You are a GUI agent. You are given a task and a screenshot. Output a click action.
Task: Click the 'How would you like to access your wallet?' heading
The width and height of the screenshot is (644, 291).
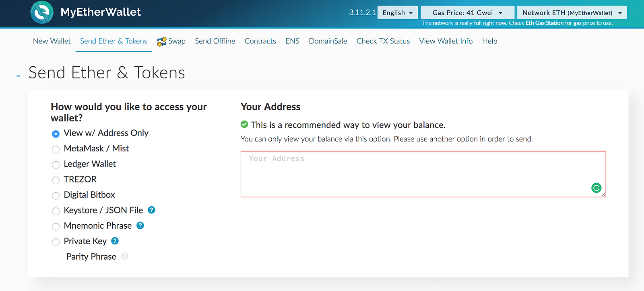(129, 112)
